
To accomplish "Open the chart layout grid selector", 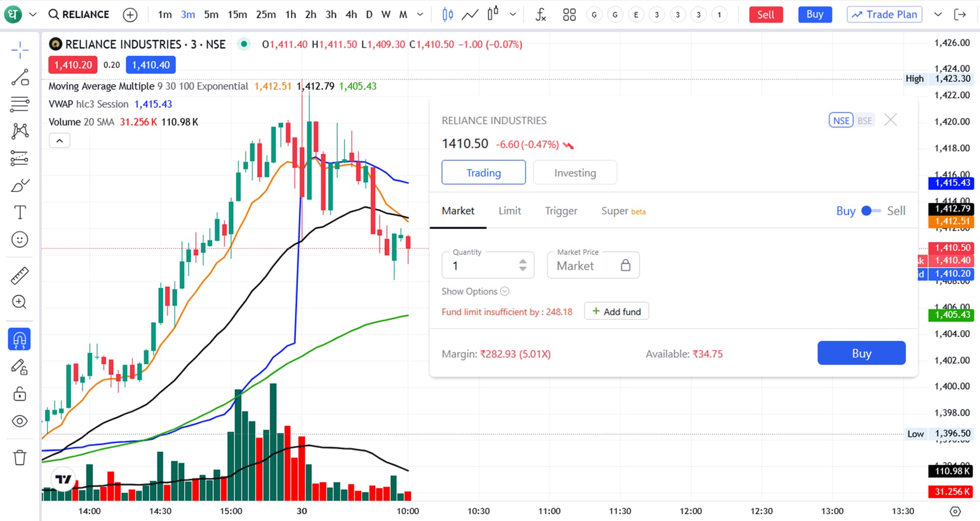I will tap(569, 14).
